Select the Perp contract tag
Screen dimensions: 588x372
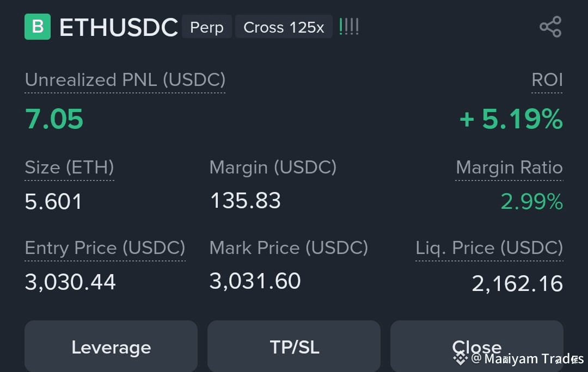tap(207, 27)
